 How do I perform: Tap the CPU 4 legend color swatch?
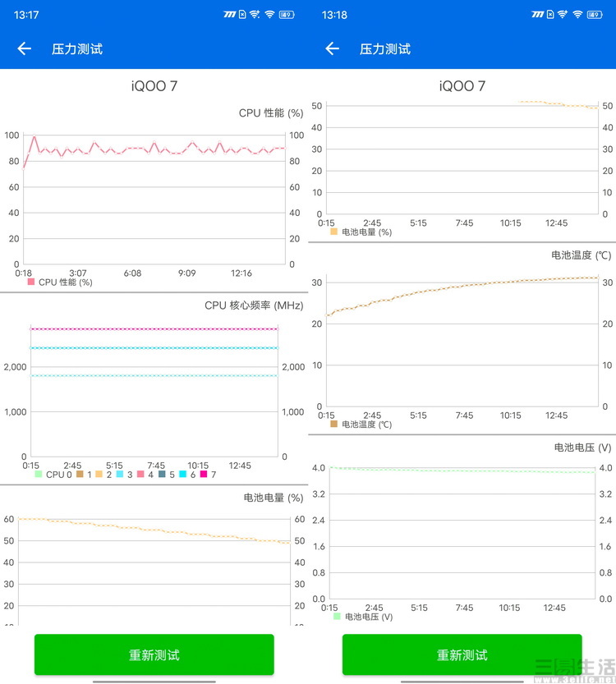(x=140, y=474)
